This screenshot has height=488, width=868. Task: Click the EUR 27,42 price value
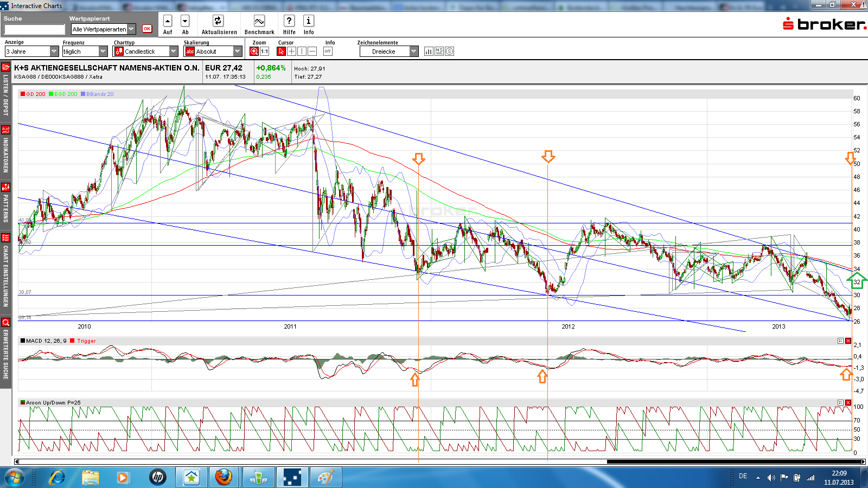pyautogui.click(x=224, y=68)
